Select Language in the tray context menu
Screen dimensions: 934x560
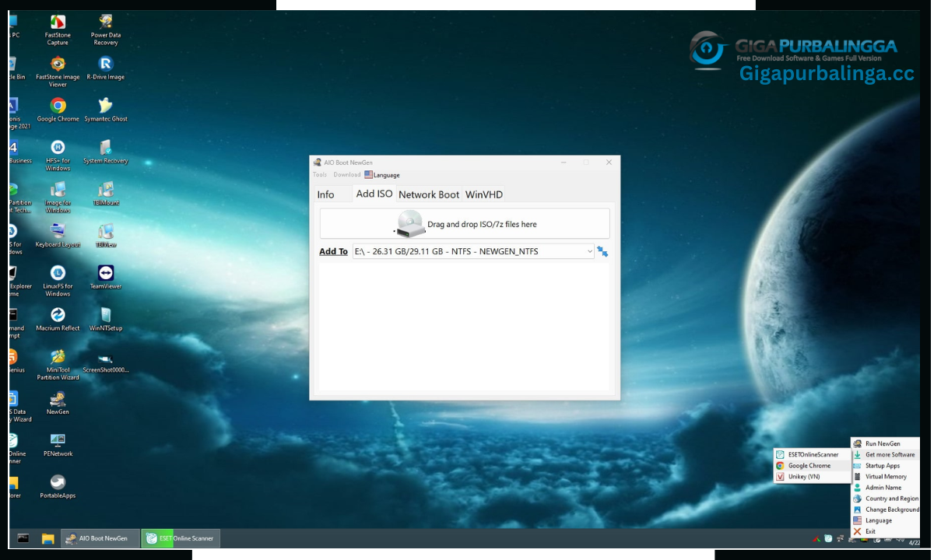pyautogui.click(x=886, y=520)
